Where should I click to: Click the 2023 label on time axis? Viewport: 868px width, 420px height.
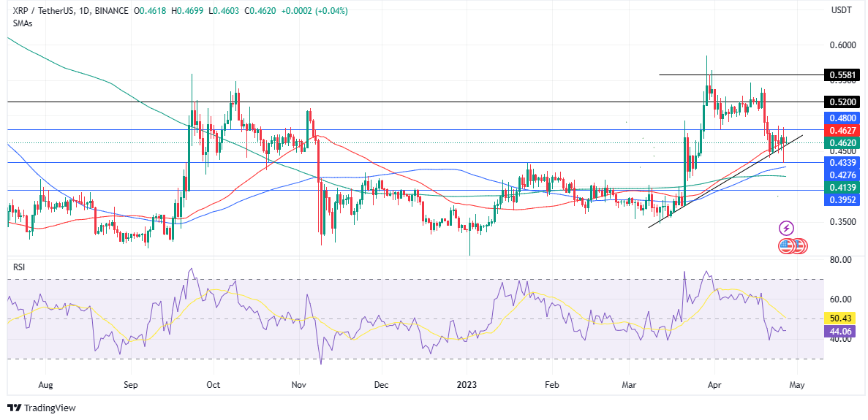click(x=467, y=384)
